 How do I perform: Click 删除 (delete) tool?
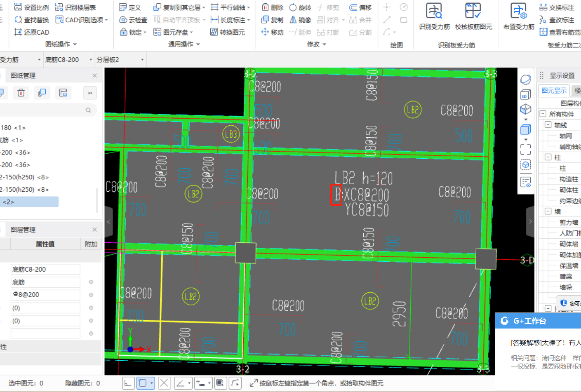coord(272,7)
